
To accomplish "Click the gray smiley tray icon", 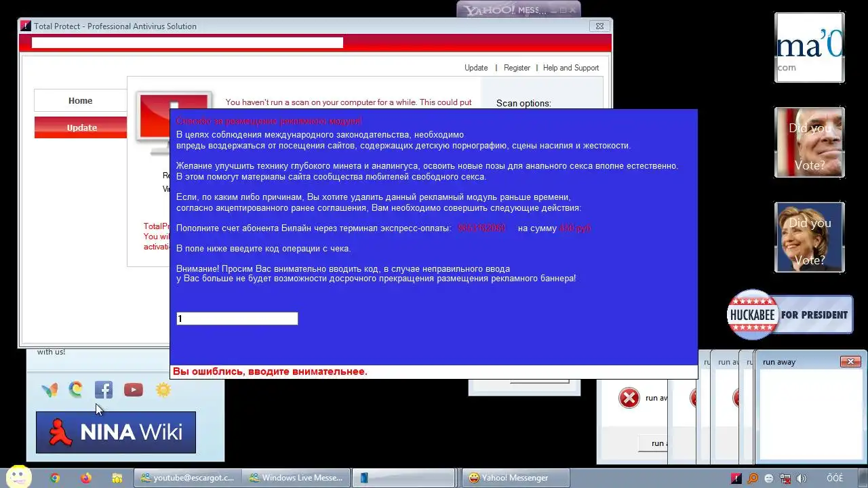I will click(769, 478).
